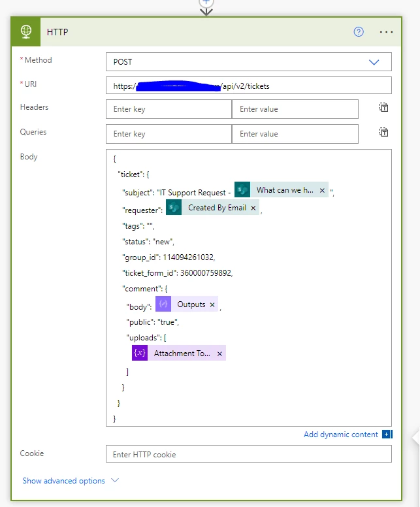
Task: Click the Headers 'Enter value' field
Action: coord(295,109)
